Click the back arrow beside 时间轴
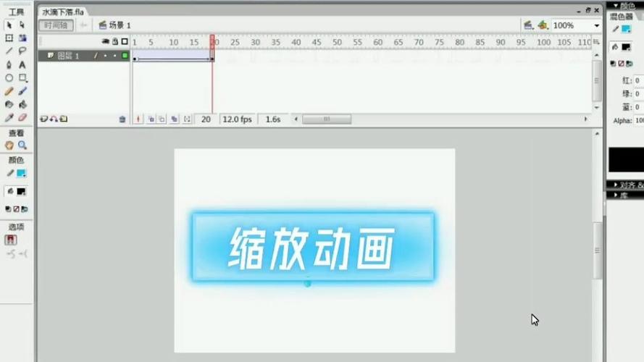644x362 pixels. click(x=83, y=25)
